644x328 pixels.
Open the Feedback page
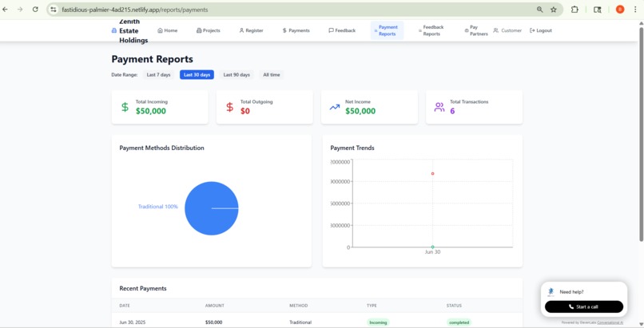point(342,30)
